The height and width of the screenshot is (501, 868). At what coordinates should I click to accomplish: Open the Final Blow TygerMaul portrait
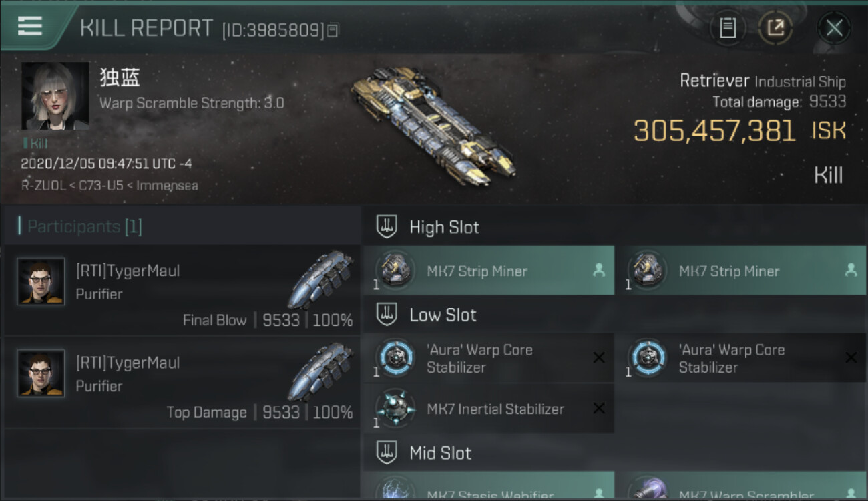pos(41,281)
